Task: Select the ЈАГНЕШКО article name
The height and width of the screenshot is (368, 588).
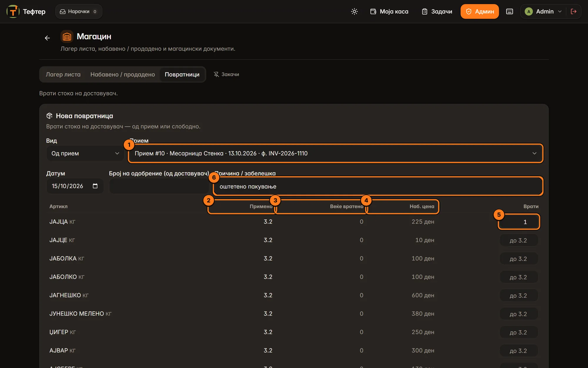Action: [x=65, y=295]
